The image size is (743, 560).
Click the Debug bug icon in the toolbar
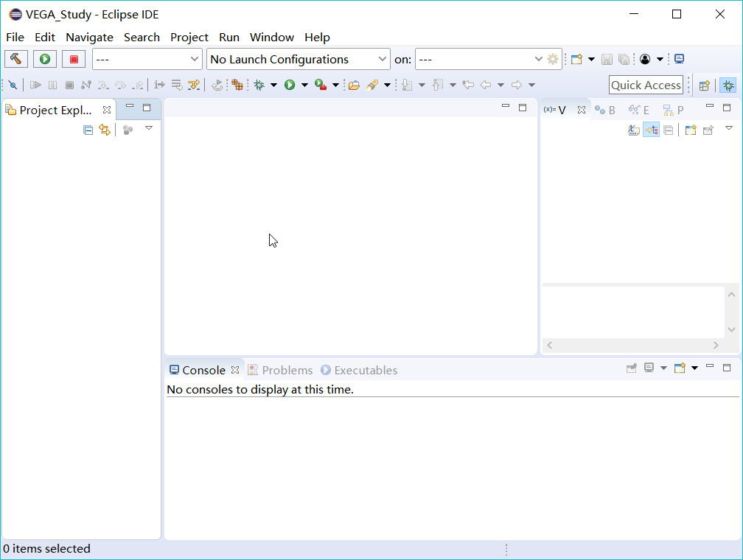tap(259, 85)
